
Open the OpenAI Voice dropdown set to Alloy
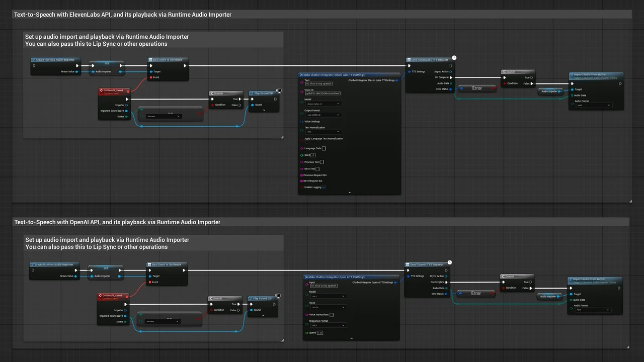pyautogui.click(x=328, y=307)
